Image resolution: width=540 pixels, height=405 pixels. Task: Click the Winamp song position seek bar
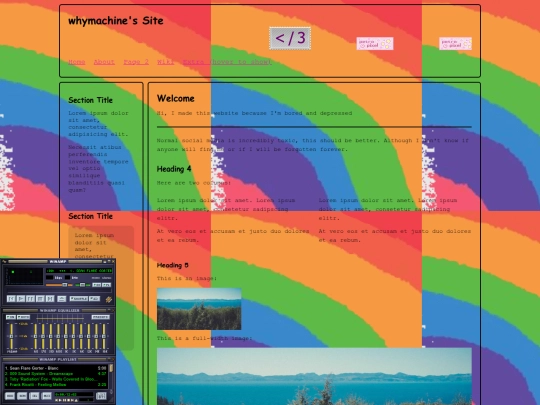59,291
